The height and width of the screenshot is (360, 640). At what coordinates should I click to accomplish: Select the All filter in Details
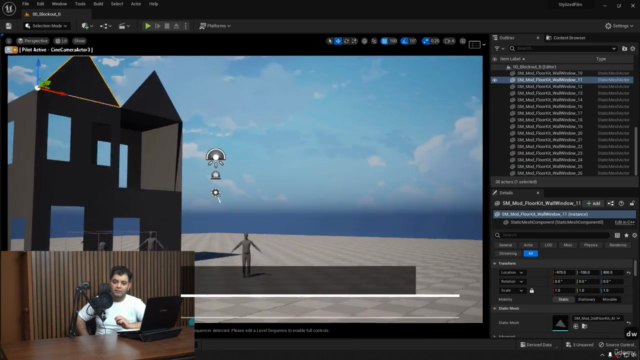531,253
